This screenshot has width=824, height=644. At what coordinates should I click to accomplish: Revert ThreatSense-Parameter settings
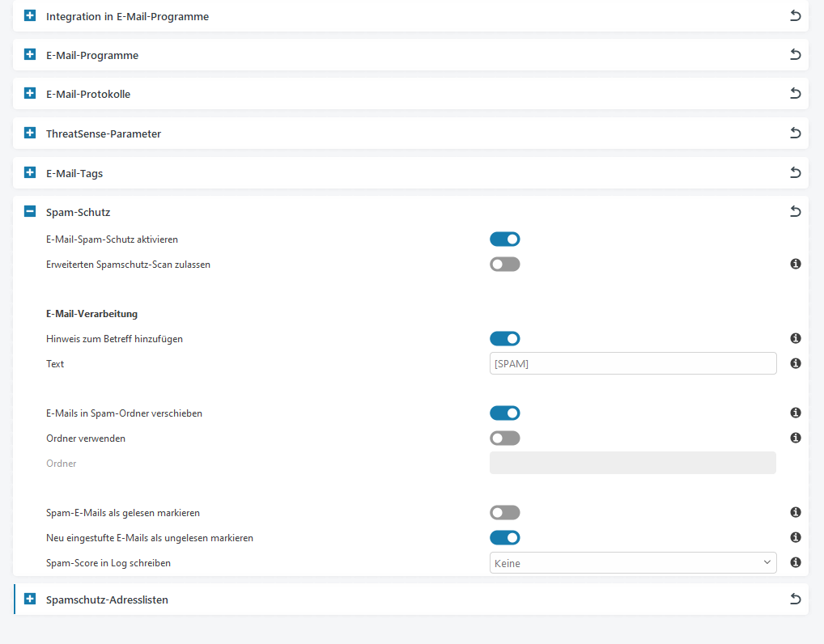[x=795, y=133]
